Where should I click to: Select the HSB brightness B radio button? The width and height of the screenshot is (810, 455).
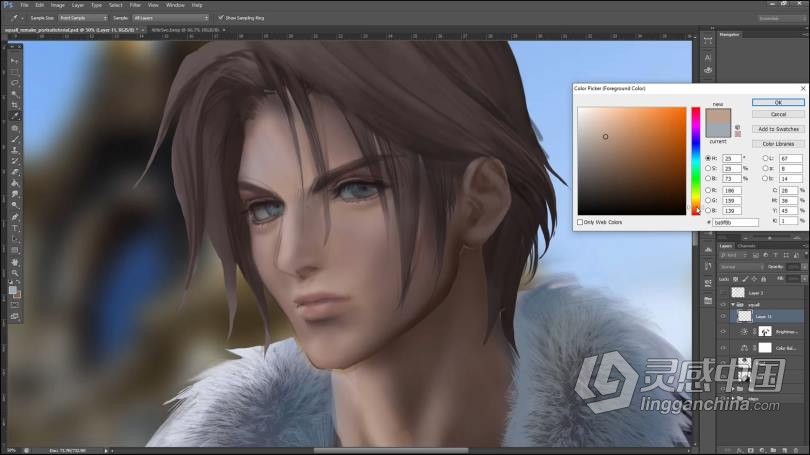pyautogui.click(x=708, y=178)
